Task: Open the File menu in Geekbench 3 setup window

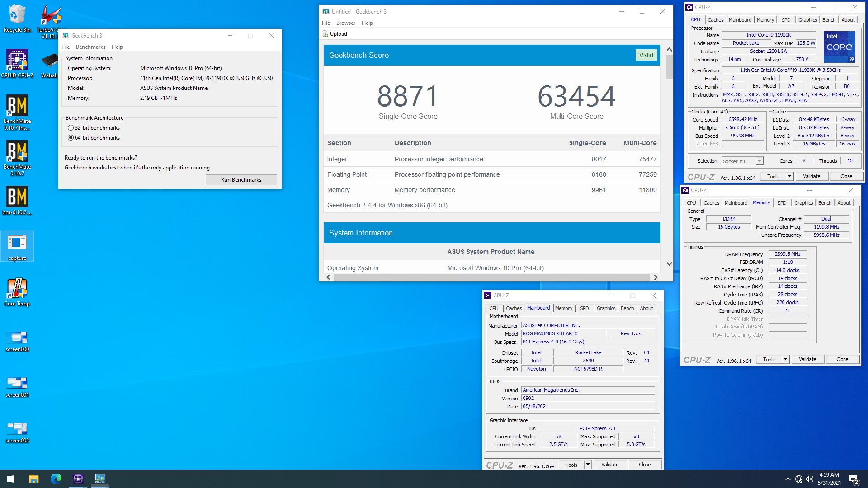Action: pos(66,47)
